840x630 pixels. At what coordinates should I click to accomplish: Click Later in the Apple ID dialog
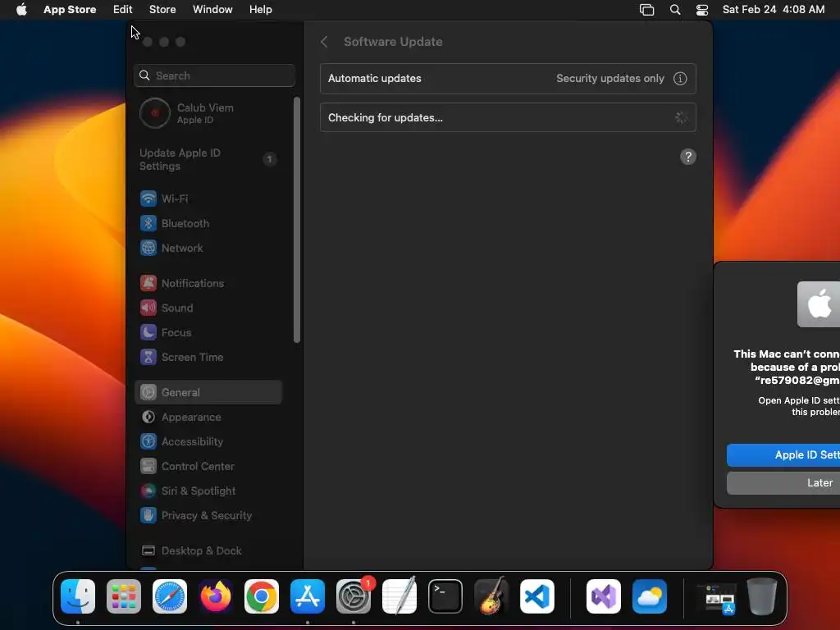coord(783,483)
